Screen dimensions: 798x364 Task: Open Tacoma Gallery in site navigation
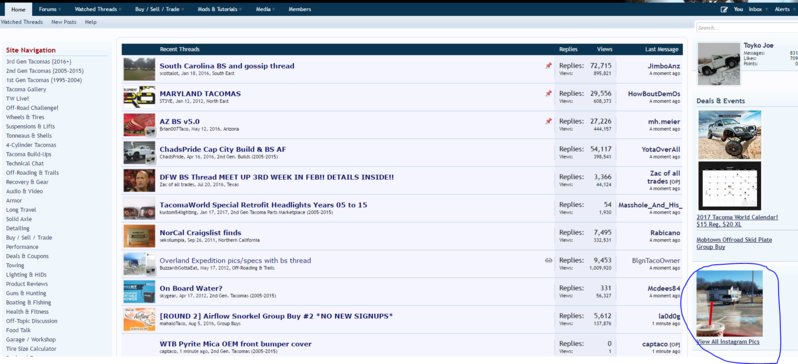tap(26, 89)
